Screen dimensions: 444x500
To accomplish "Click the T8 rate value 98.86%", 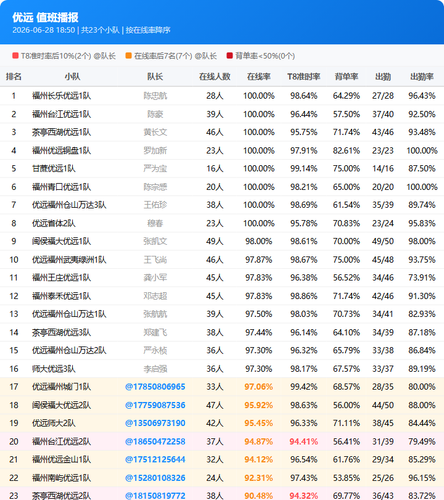I will pyautogui.click(x=304, y=296).
